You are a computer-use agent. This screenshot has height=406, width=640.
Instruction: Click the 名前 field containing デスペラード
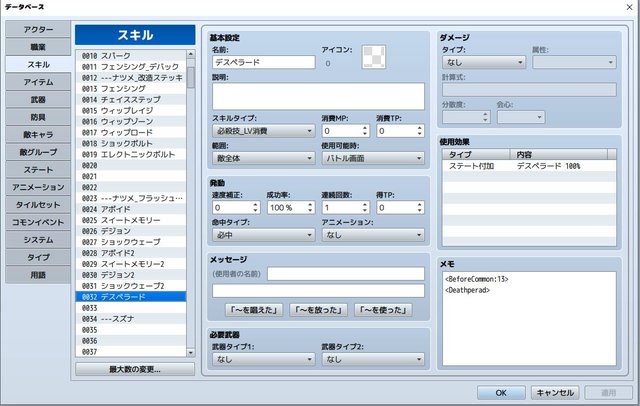pos(264,62)
